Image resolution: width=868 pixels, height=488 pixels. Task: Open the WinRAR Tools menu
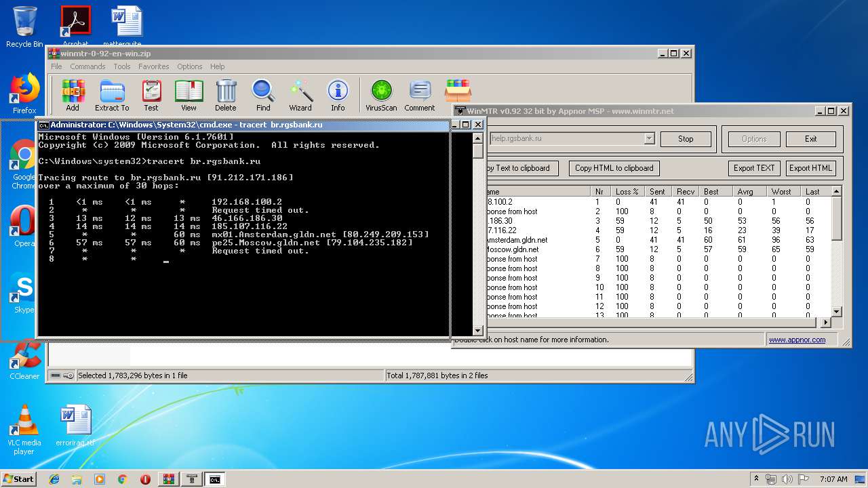click(x=122, y=66)
